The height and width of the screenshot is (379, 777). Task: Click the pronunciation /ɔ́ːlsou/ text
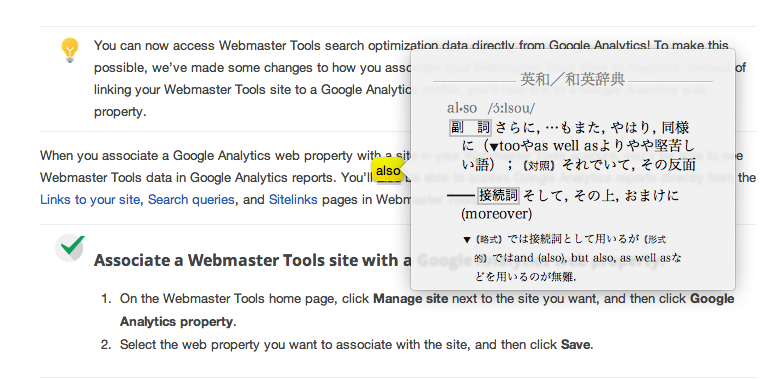pyautogui.click(x=511, y=108)
